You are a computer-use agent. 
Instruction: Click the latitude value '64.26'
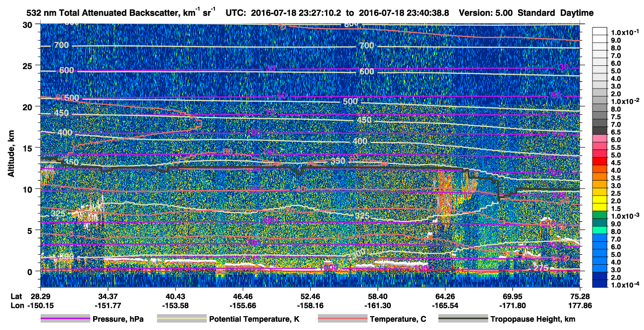[445, 296]
